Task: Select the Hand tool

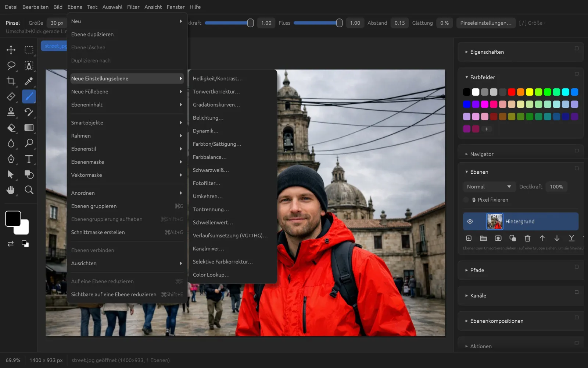Action: click(11, 190)
